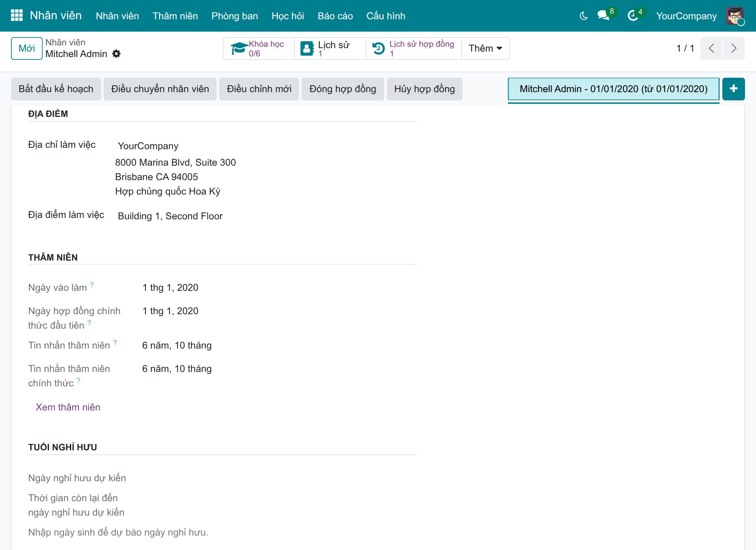
Task: Open the gear actions menu beside Mitchell Admin
Action: (116, 54)
